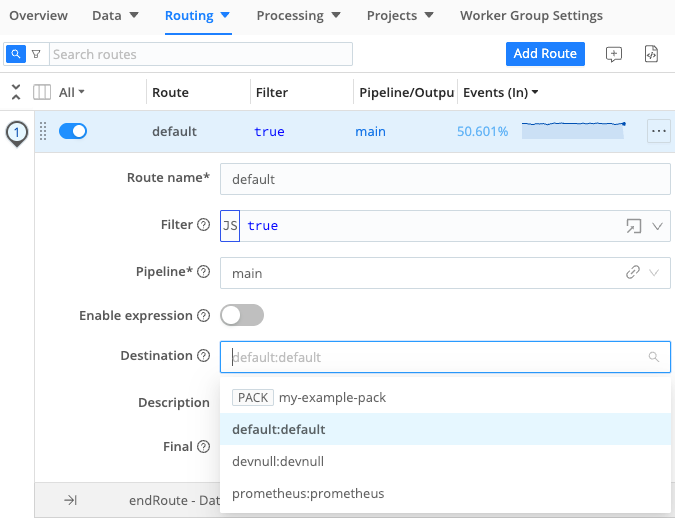
Task: Click the events sparkline chart
Action: (x=574, y=130)
